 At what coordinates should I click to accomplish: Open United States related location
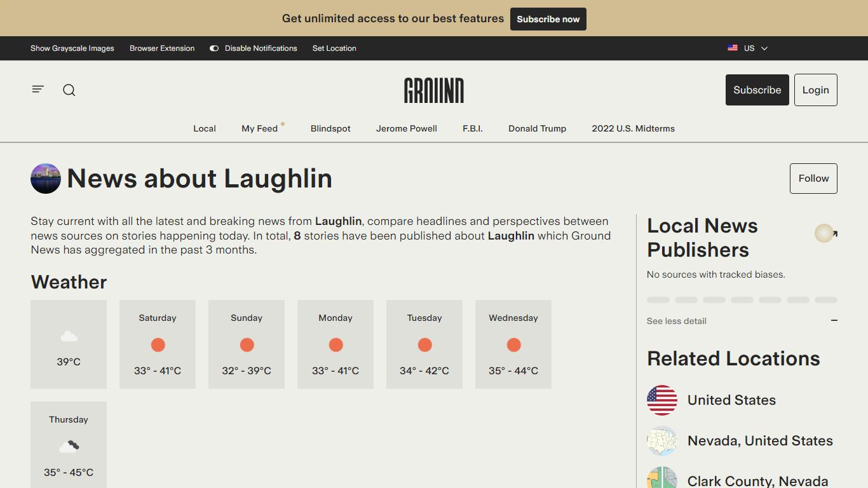click(731, 400)
